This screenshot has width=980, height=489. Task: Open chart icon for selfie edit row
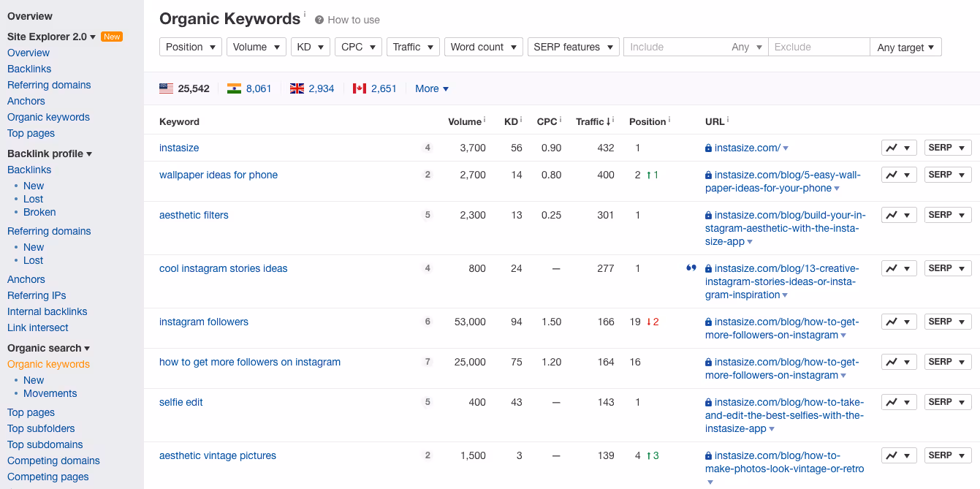(899, 402)
